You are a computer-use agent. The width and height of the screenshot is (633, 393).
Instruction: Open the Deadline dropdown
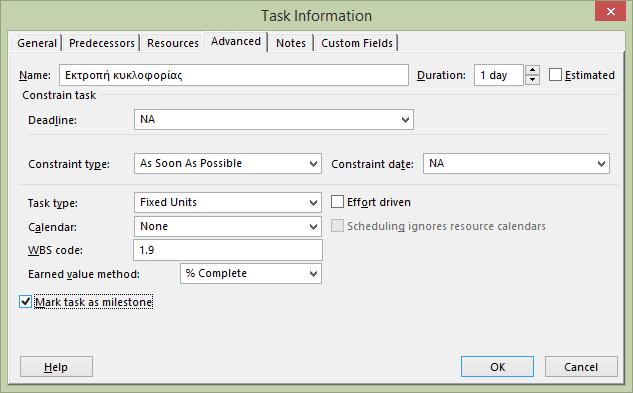click(x=405, y=120)
